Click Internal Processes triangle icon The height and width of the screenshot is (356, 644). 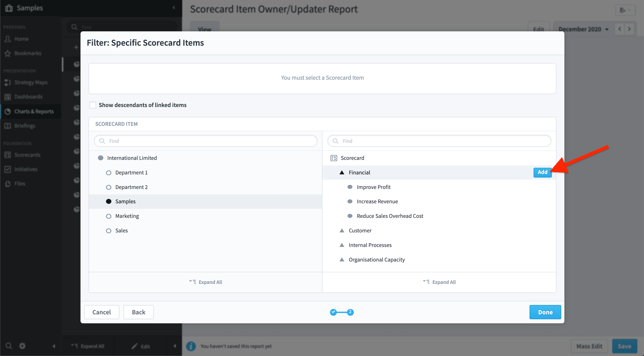point(342,245)
